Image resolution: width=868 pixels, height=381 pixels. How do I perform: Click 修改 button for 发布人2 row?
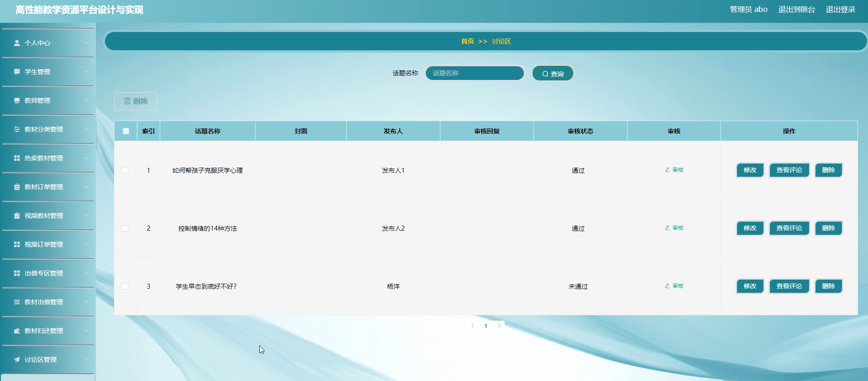pyautogui.click(x=750, y=228)
